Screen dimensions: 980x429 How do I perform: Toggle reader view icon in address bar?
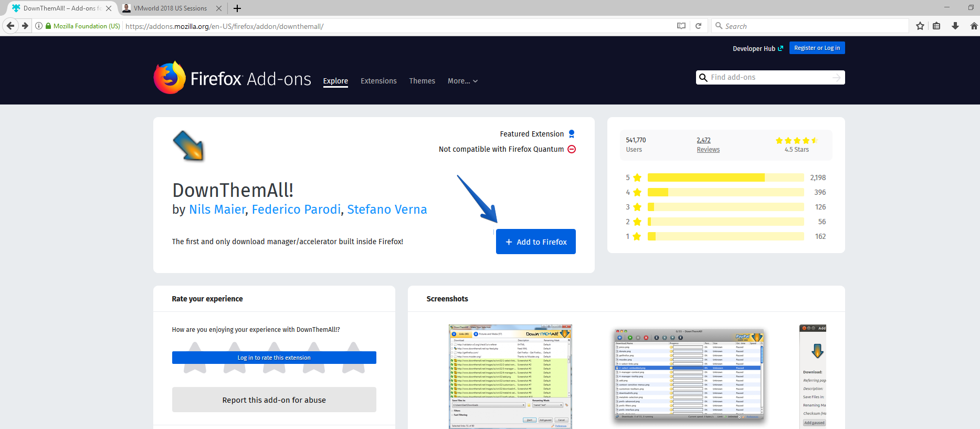[681, 26]
